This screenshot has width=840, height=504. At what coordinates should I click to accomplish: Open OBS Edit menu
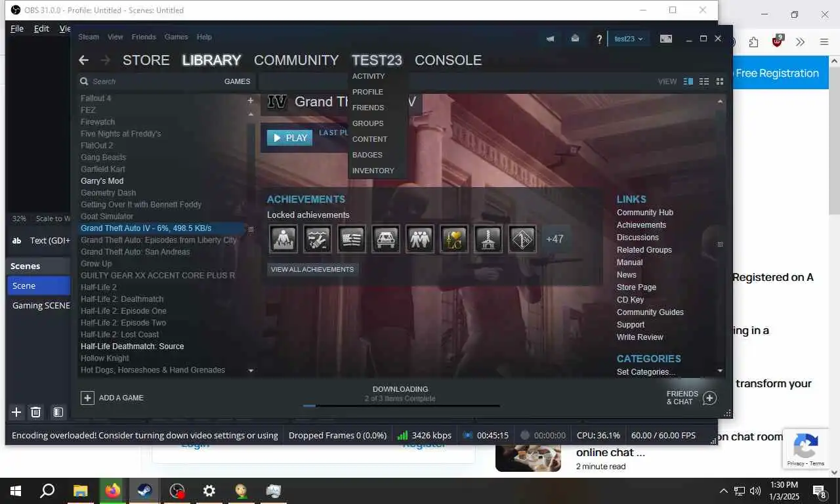click(41, 28)
